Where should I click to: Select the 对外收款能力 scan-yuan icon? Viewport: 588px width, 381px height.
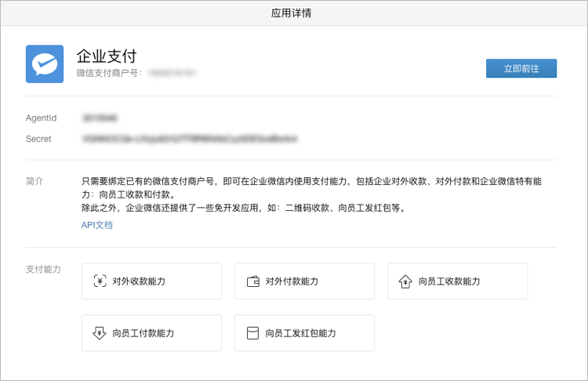pyautogui.click(x=100, y=281)
